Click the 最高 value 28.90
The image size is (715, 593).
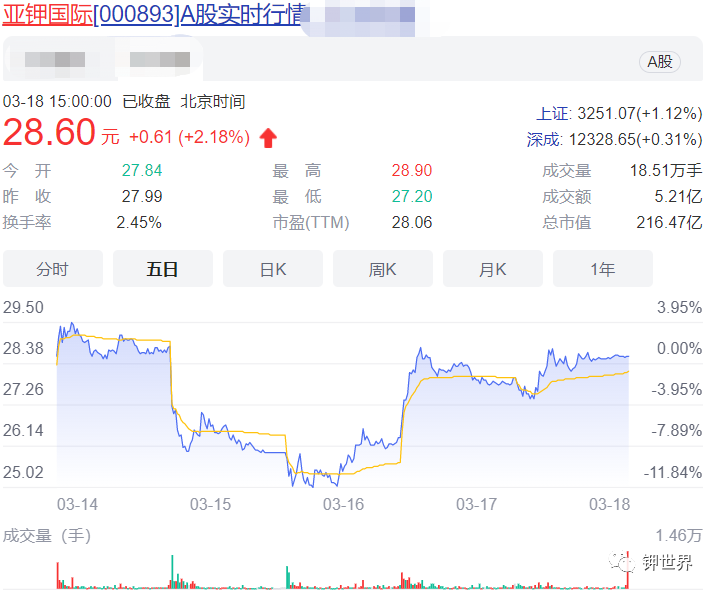[x=412, y=171]
